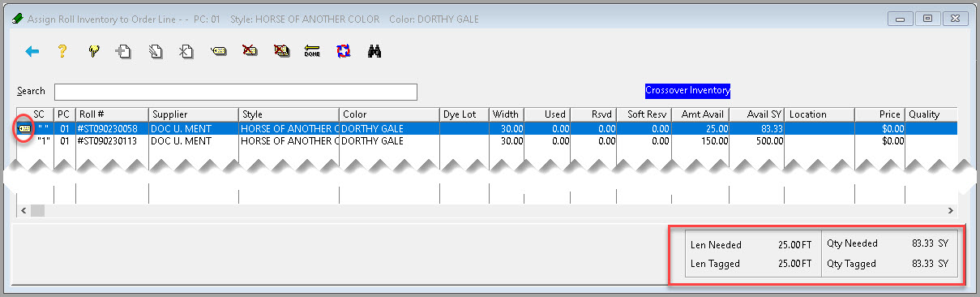Click the untag all stacked tags icon
980x297 pixels.
[x=281, y=52]
